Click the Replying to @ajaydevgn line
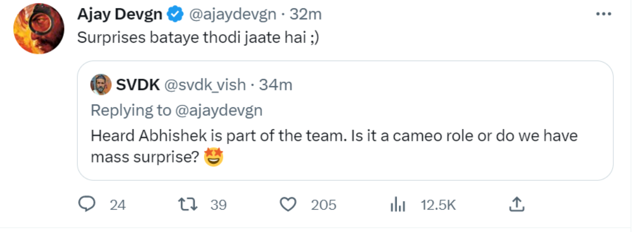 [x=176, y=110]
